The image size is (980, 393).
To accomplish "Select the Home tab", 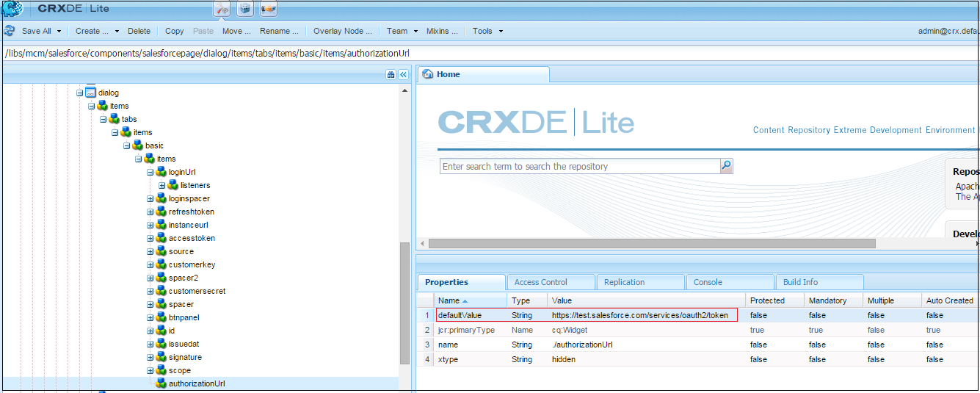I will pyautogui.click(x=483, y=74).
